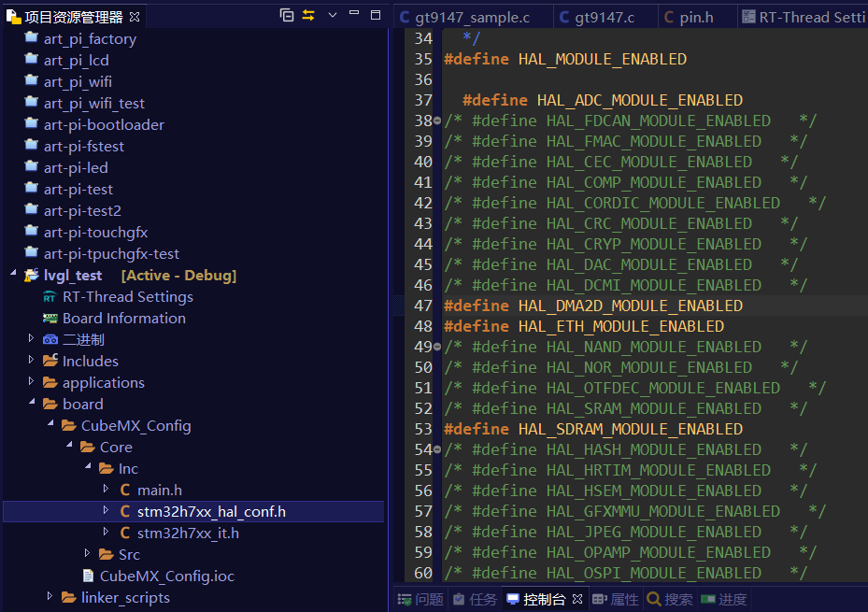Click the lvgl_test active project icon
The width and height of the screenshot is (868, 612).
coord(32,275)
